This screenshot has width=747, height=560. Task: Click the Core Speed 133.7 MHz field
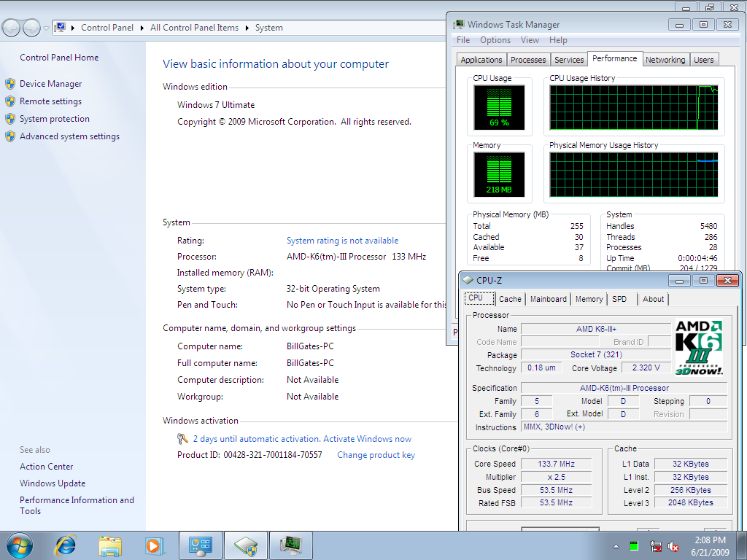click(x=557, y=464)
